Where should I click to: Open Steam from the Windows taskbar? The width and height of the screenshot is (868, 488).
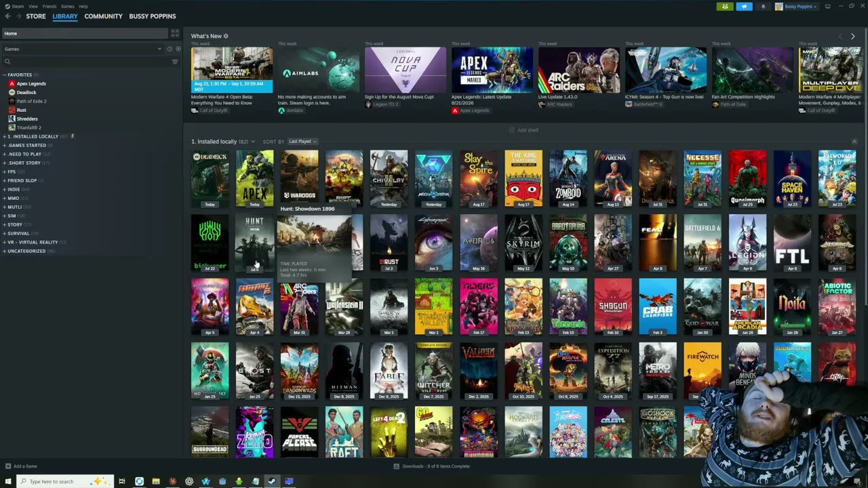pyautogui.click(x=272, y=481)
